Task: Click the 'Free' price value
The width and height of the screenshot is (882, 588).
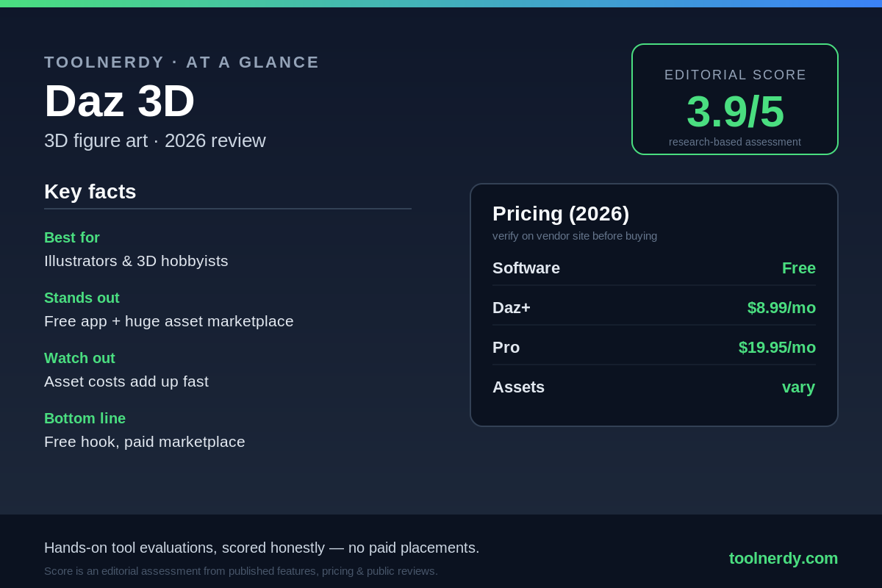Action: tap(799, 268)
